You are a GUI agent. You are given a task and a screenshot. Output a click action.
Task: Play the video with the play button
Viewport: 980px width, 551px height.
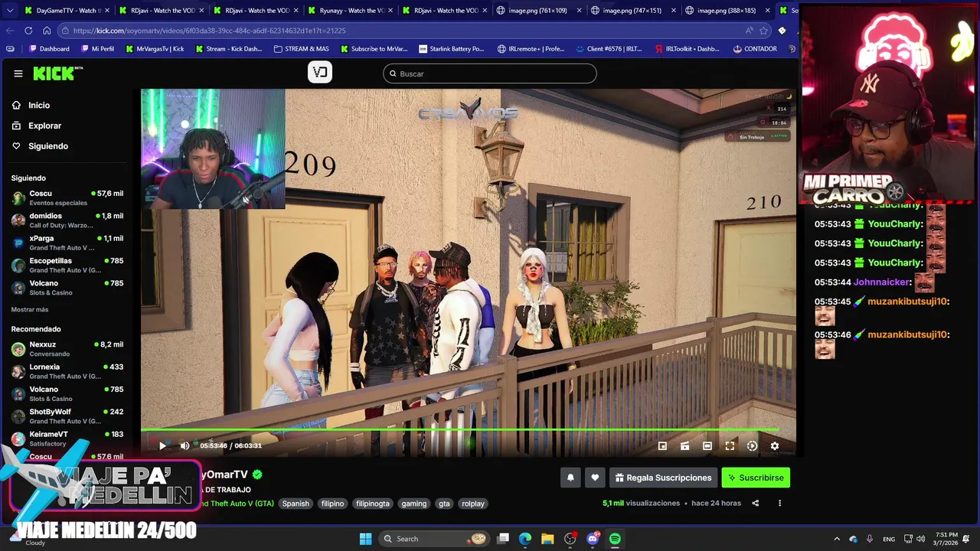(162, 445)
